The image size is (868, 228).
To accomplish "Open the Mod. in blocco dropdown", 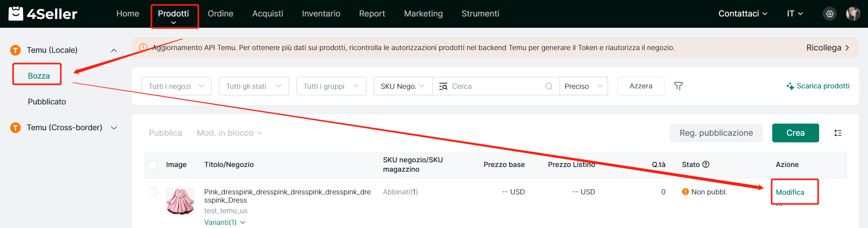I will (229, 133).
